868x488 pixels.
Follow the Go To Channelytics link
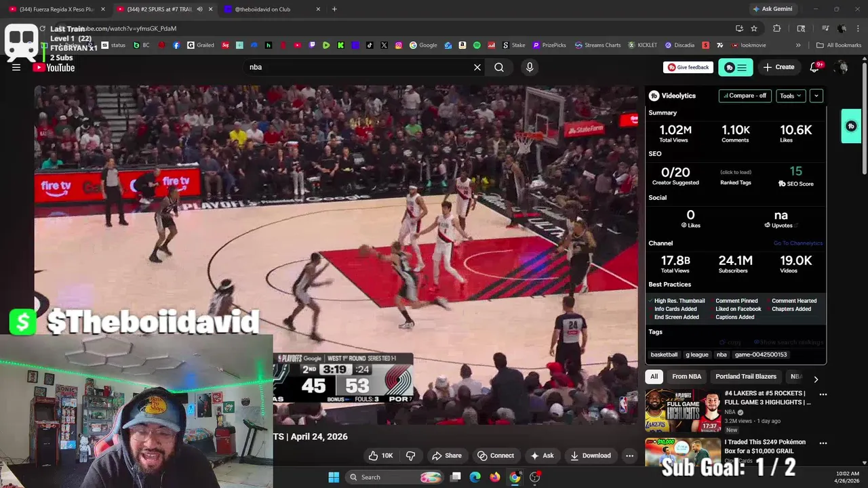pyautogui.click(x=798, y=243)
